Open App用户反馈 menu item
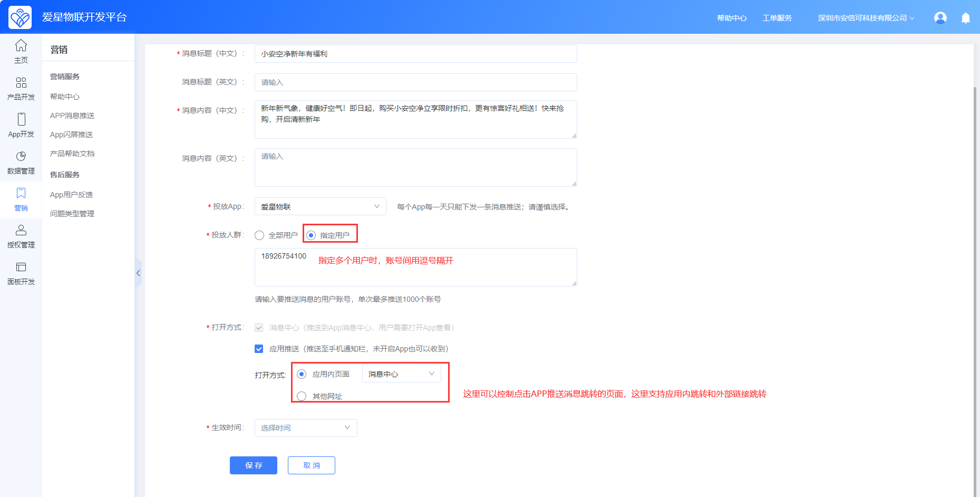980x497 pixels. coord(71,195)
